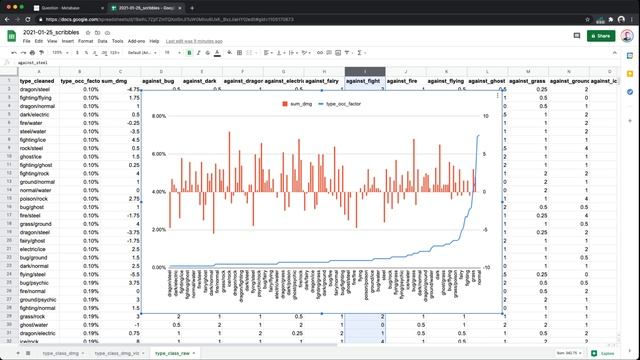This screenshot has width=640, height=360.
Task: Click the undo icon in the toolbar
Action: 14,53
